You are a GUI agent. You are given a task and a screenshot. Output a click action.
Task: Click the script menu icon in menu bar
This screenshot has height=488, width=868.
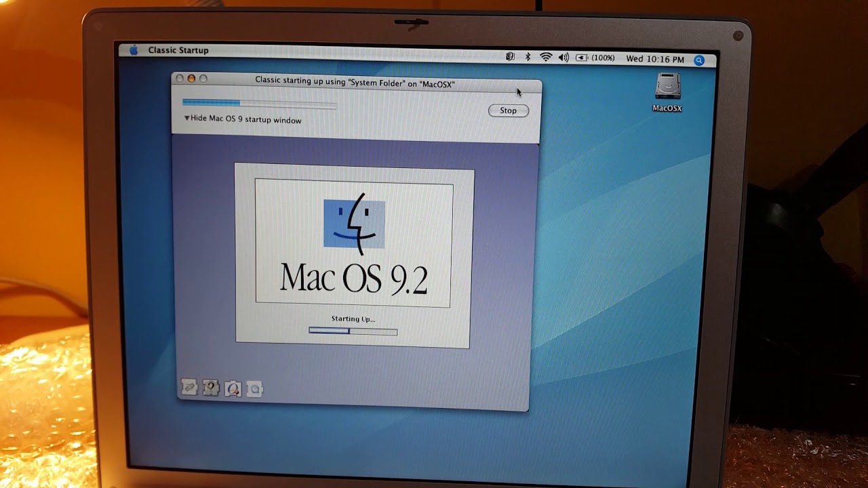pyautogui.click(x=510, y=57)
